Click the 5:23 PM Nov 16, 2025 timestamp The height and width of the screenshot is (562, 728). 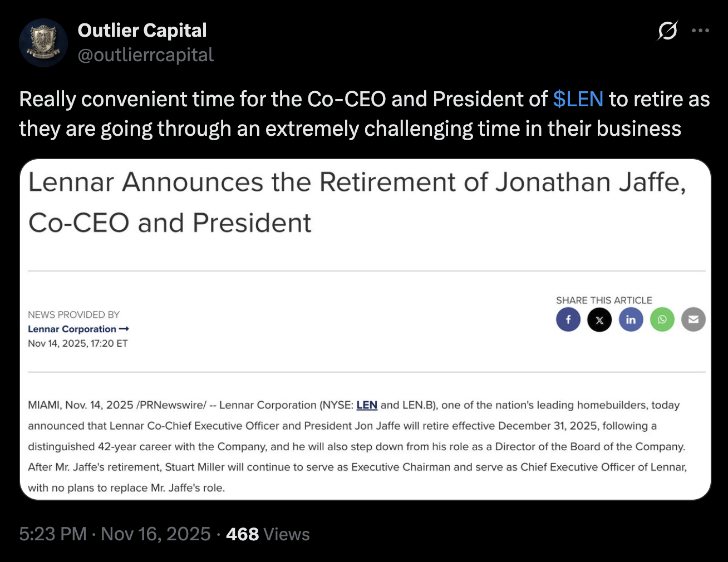(x=115, y=534)
